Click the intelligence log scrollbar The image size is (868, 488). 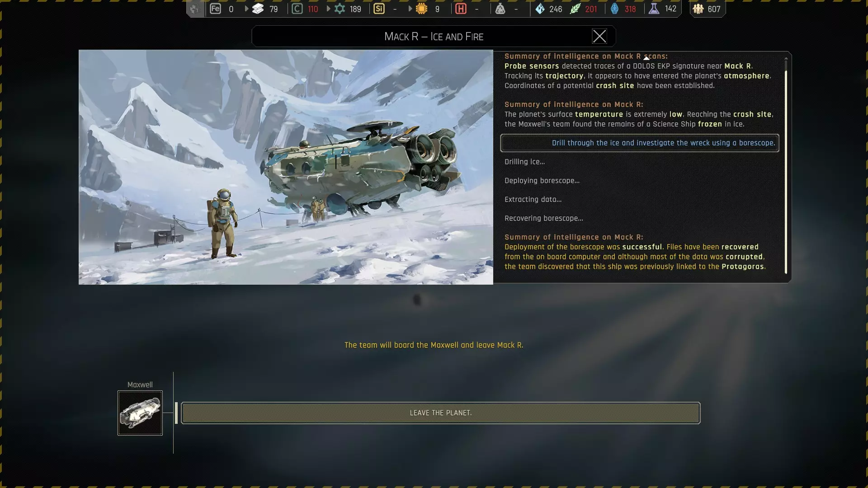point(786,172)
